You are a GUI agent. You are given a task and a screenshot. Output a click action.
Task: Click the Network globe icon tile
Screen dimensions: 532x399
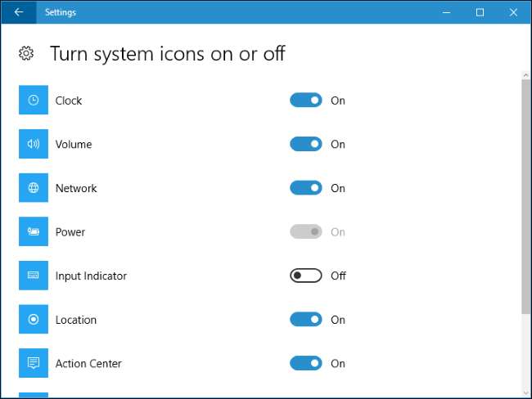[x=34, y=188]
